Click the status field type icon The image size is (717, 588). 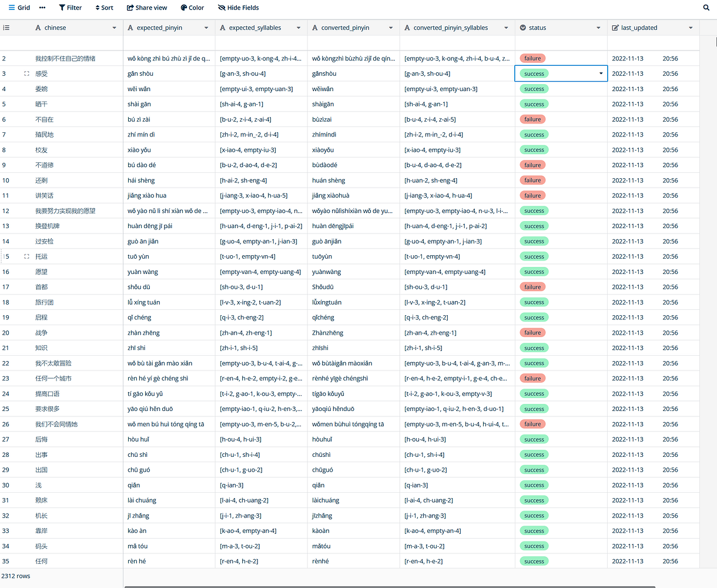(523, 27)
